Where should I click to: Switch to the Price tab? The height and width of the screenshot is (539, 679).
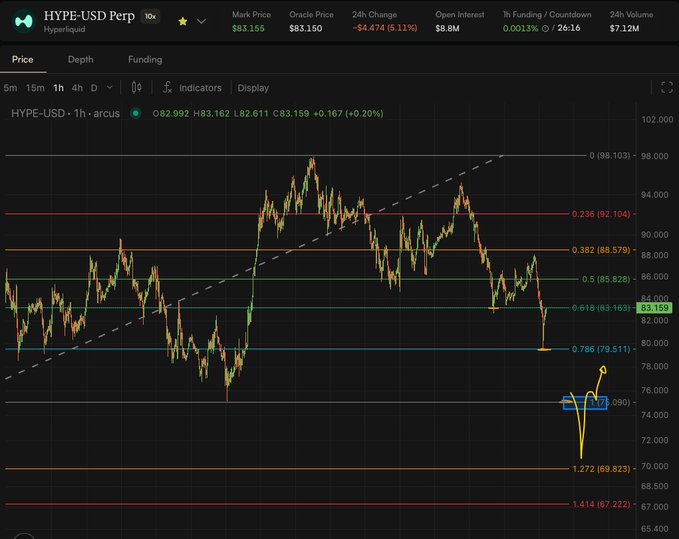click(23, 59)
